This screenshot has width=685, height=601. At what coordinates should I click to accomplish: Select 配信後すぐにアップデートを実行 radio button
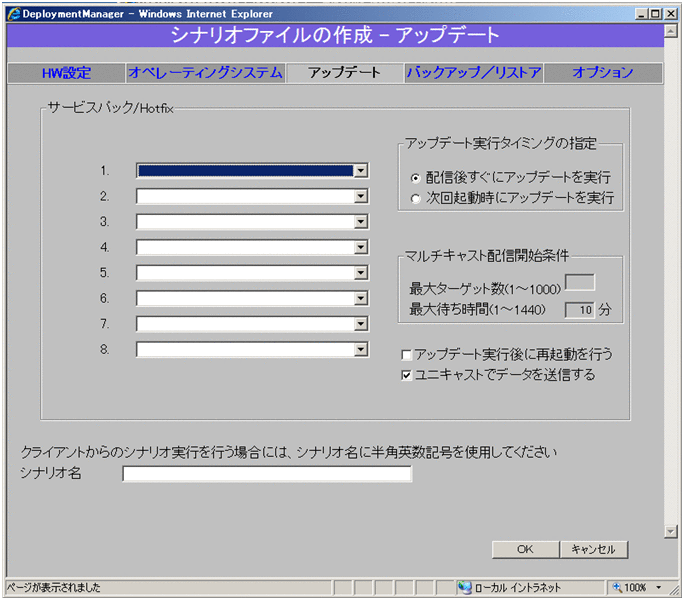click(415, 178)
